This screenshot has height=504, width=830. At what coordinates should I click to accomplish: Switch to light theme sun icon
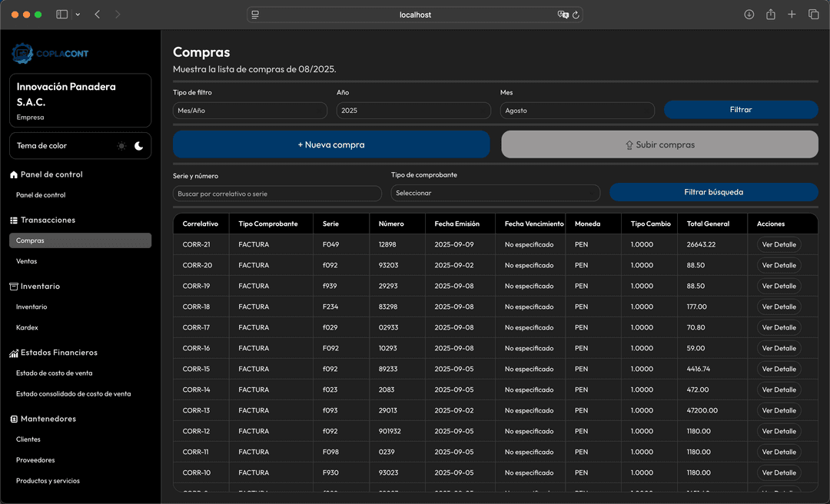pyautogui.click(x=121, y=146)
